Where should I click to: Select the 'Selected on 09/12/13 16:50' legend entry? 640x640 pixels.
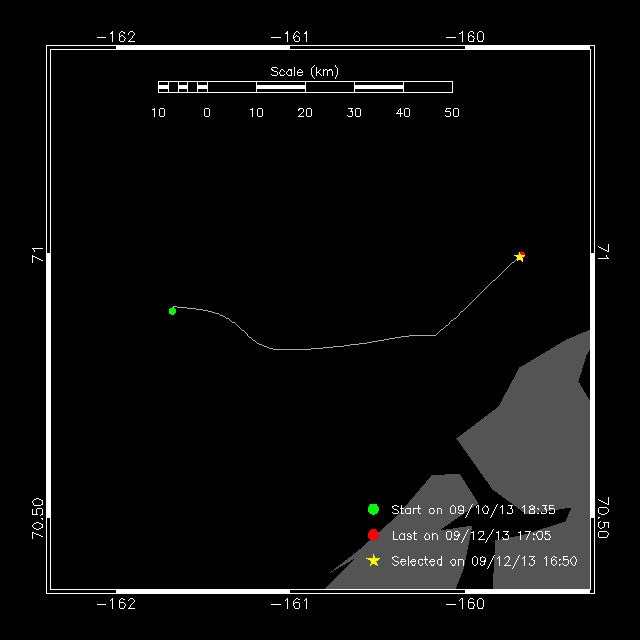point(484,561)
